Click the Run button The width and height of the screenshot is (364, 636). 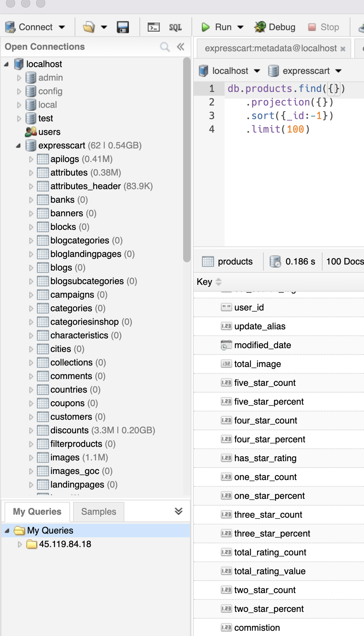click(217, 27)
